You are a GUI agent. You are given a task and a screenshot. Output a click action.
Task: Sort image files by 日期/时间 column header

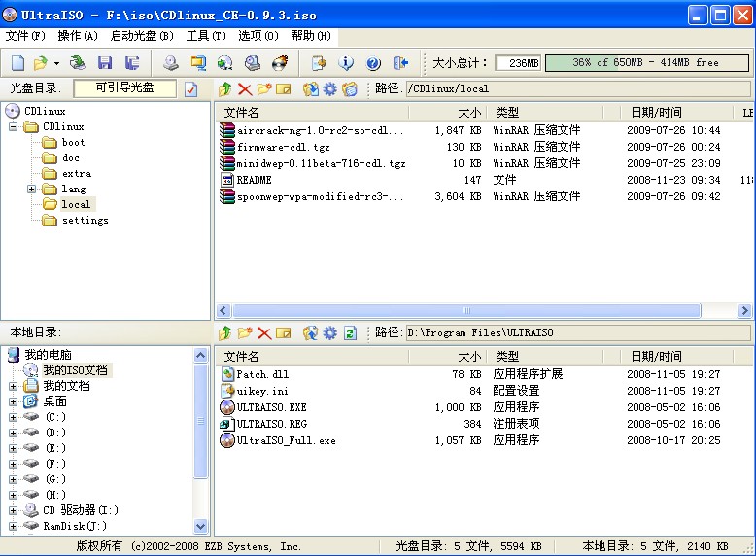point(676,113)
